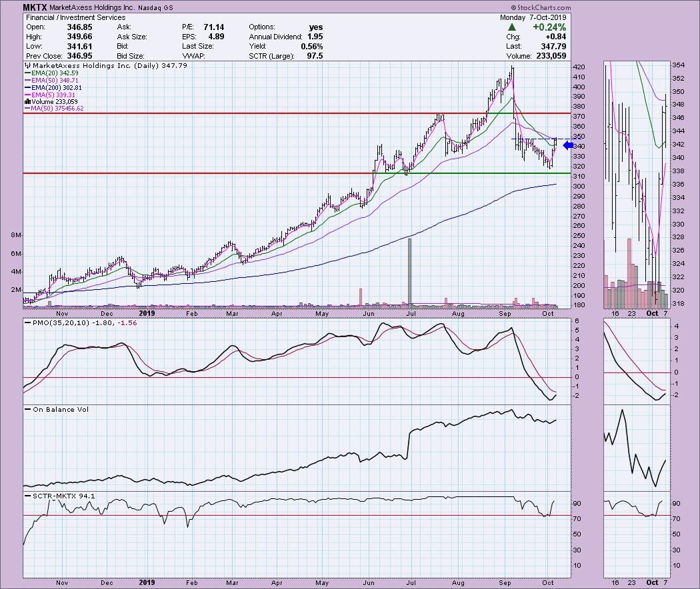Click the volume bars icon in the legend
Viewport: 700px width, 589px height.
tap(28, 102)
